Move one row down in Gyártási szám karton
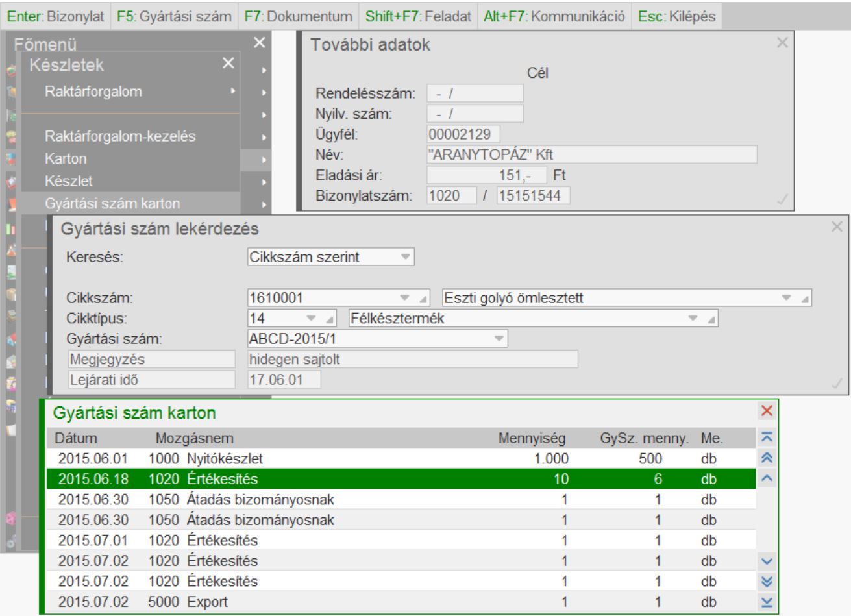The image size is (851, 616). pos(767,561)
